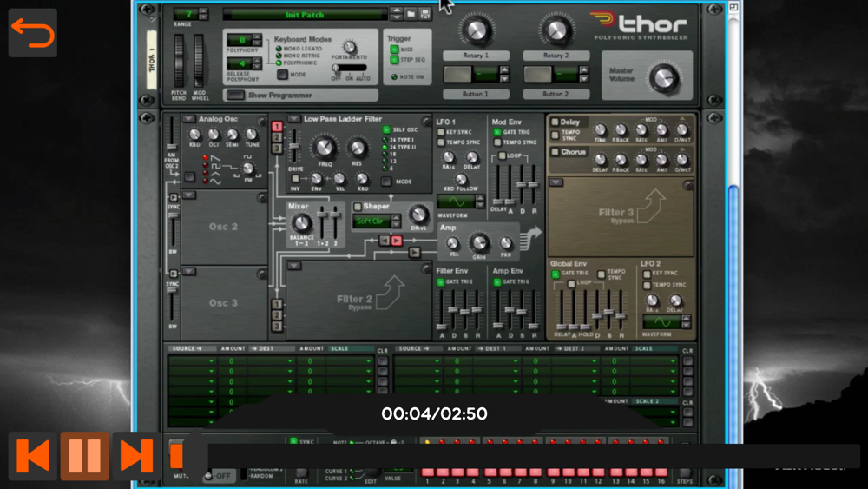868x489 pixels.
Task: Step the LFO 2 waveform selector
Action: coord(687,321)
